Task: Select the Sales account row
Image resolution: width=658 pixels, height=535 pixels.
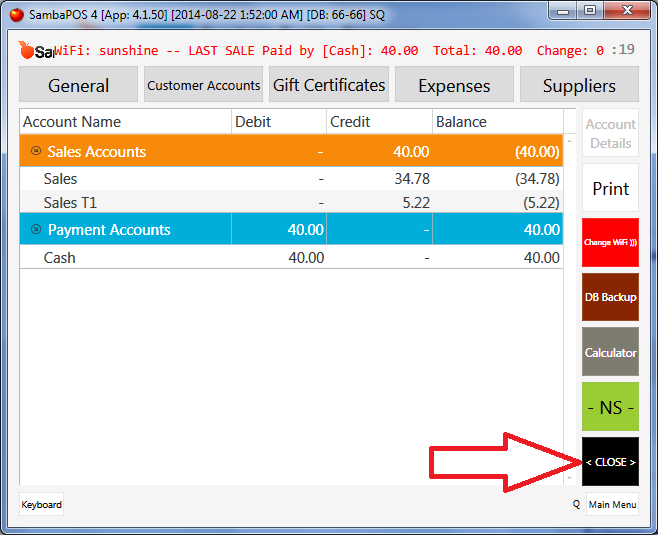Action: pos(291,179)
